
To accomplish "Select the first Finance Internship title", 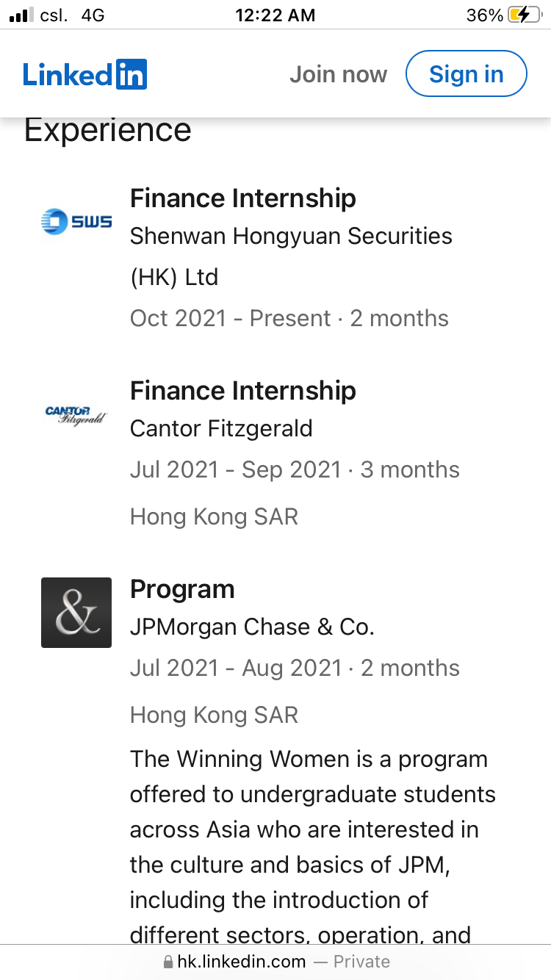I will pyautogui.click(x=243, y=198).
